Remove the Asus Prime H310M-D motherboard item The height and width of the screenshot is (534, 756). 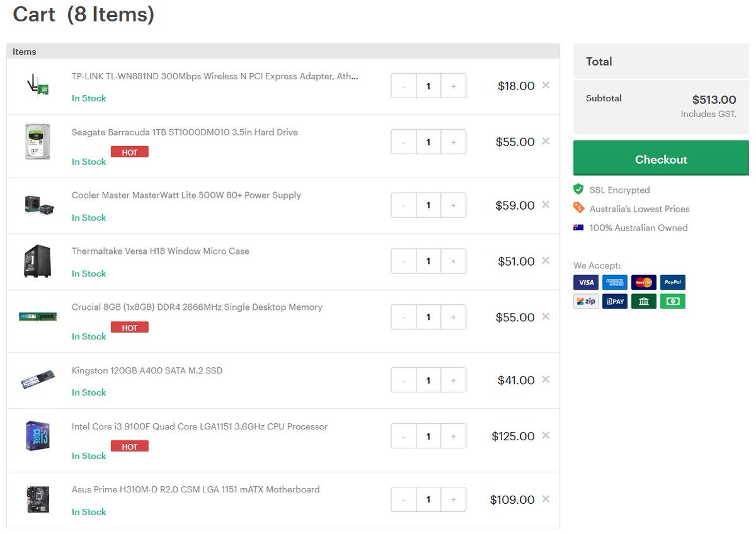click(546, 499)
